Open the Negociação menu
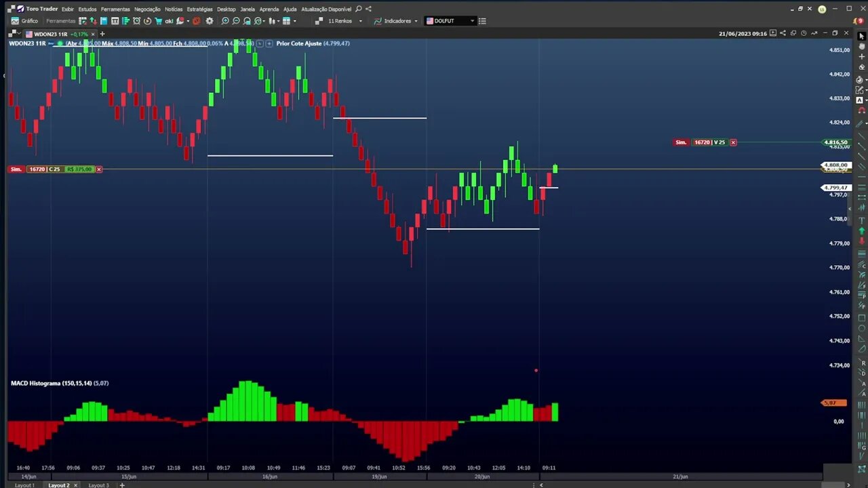 147,9
